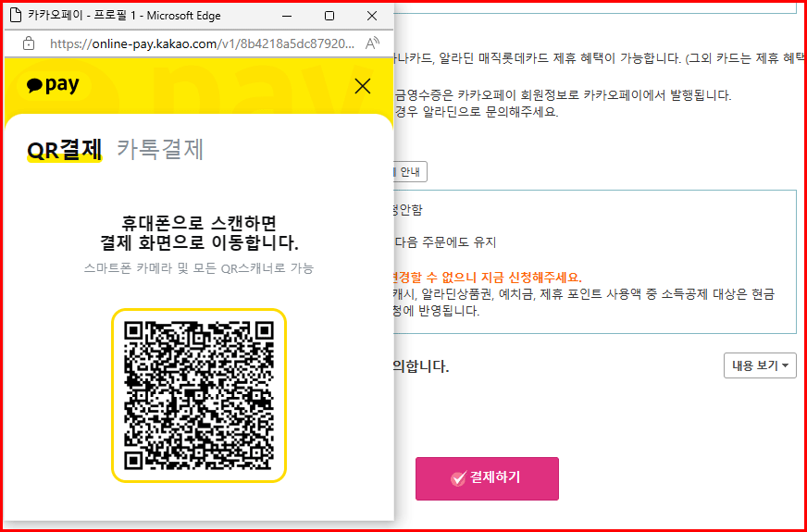
Task: Click the '스마트폰 카메라 및 모든 QR스캐너로 가능' text
Action: (x=199, y=268)
